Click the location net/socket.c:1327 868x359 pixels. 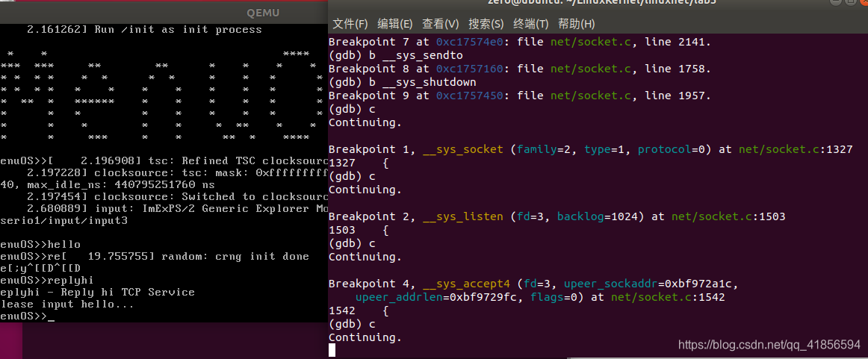coord(794,150)
